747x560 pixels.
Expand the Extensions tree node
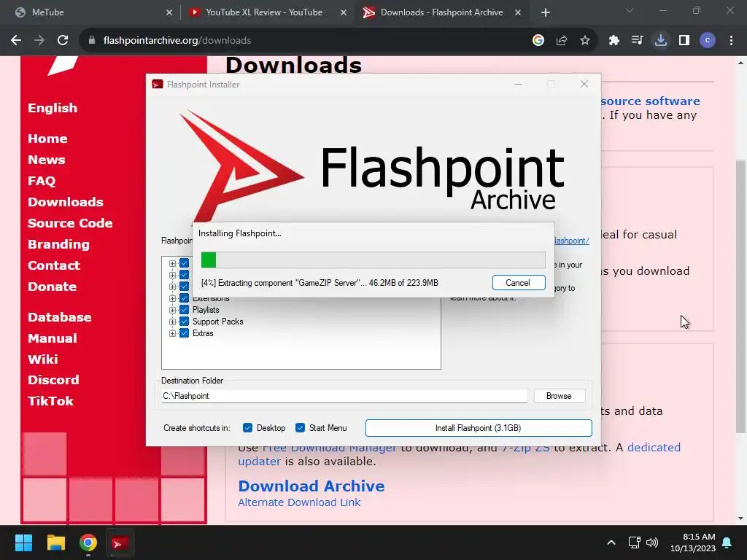(x=172, y=298)
